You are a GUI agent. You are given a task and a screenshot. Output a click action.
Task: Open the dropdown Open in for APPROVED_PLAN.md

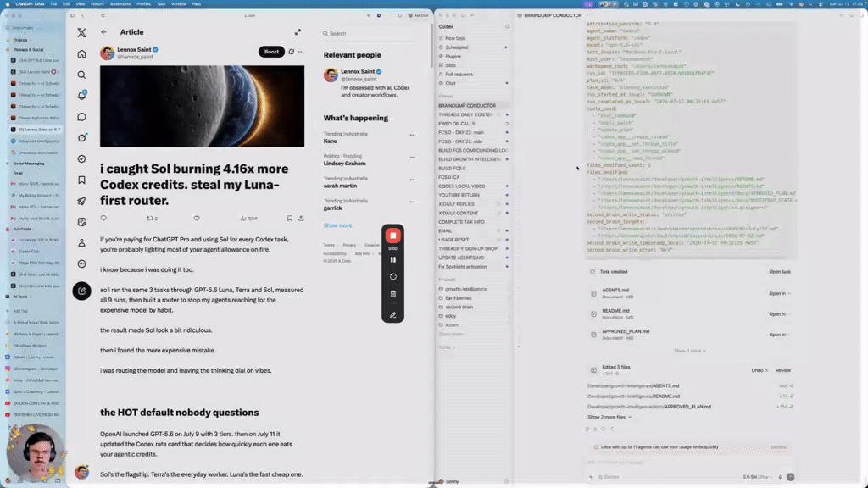pos(780,334)
